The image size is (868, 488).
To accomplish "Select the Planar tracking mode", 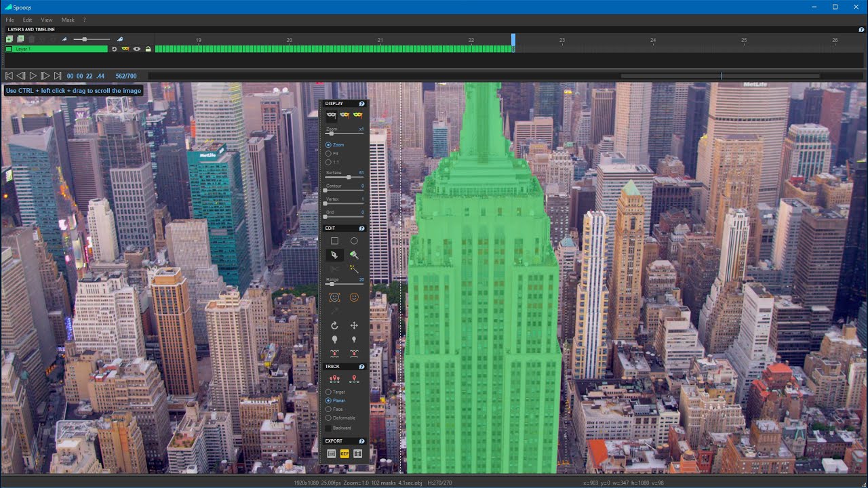I will coord(336,401).
